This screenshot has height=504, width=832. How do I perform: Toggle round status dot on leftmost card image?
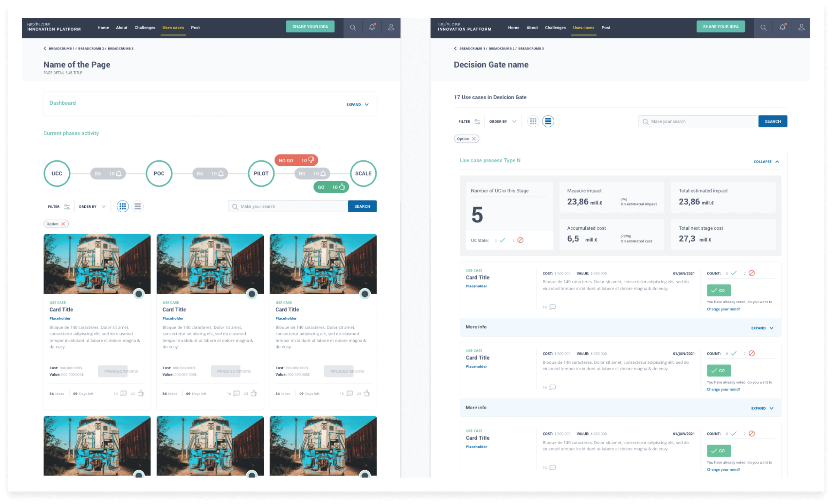139,294
